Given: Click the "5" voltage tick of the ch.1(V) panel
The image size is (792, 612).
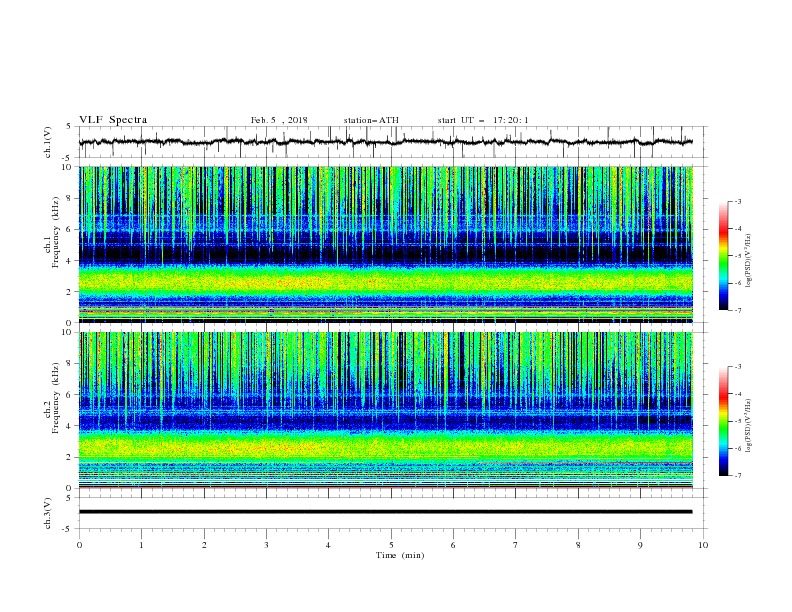Looking at the screenshot, I should pos(69,127).
